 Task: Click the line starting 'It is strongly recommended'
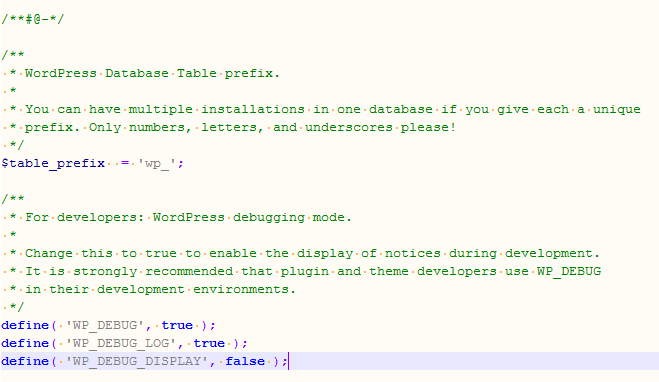pos(313,271)
